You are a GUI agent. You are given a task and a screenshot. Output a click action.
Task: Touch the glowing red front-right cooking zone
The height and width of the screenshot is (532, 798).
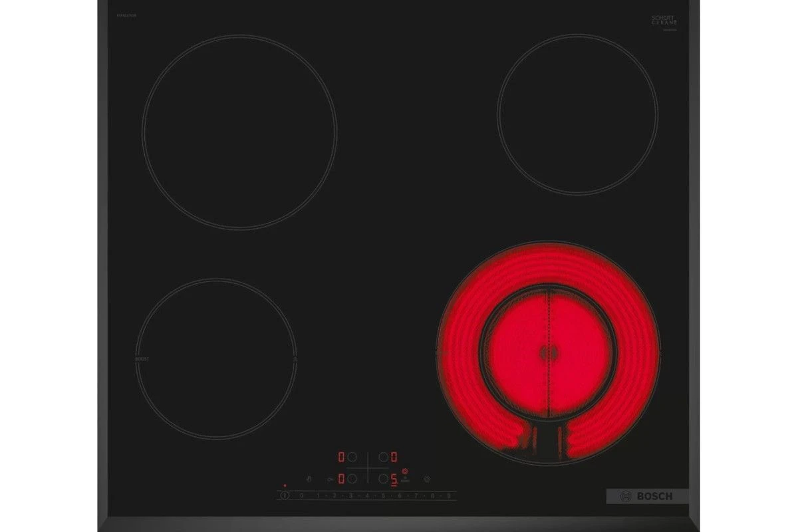pos(549,353)
